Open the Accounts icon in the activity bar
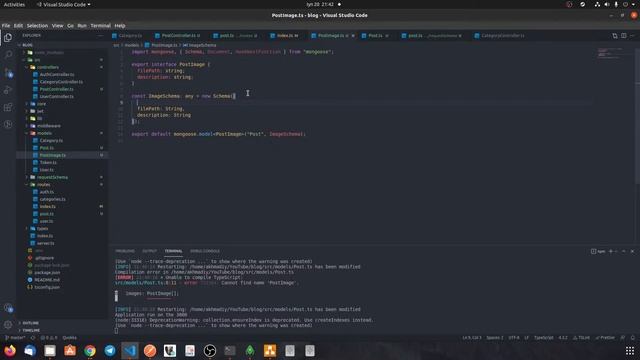The image size is (640, 360). 8,308
